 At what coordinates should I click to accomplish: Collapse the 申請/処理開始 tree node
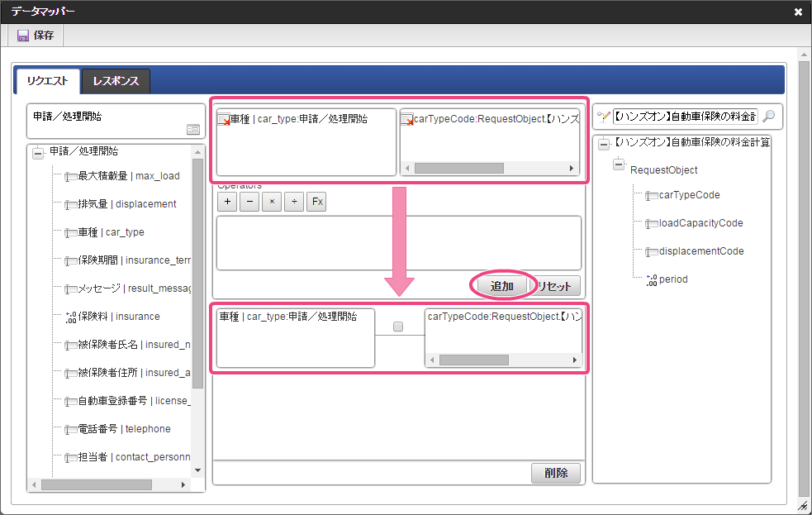point(38,154)
